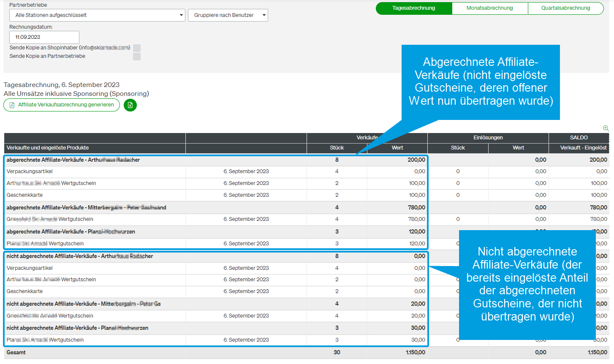
Task: Click the total value 1.150,00 under Wert
Action: click(416, 352)
